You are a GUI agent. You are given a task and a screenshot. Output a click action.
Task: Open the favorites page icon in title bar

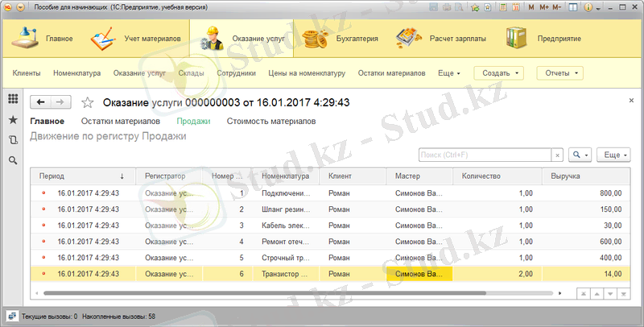click(488, 7)
